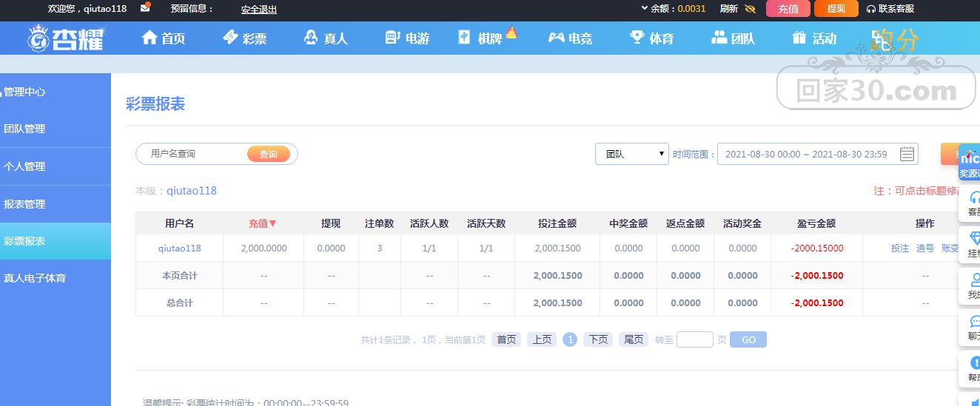Click the 安全退出 logout link
The image size is (980, 406).
click(x=259, y=10)
